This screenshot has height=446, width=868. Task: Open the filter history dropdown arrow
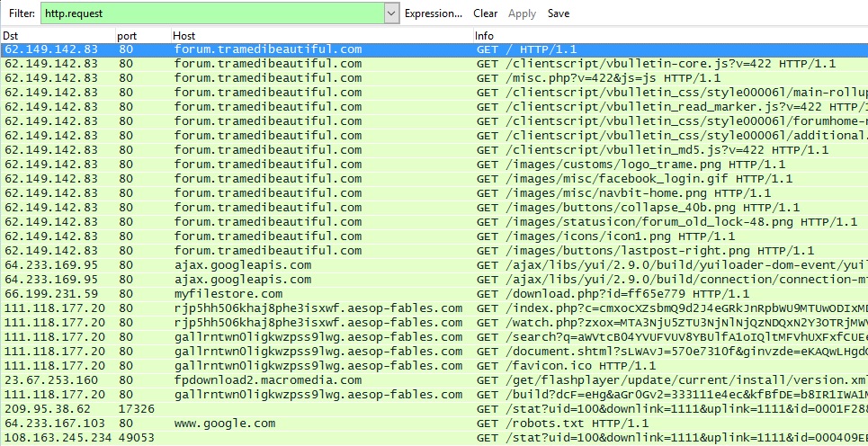392,13
